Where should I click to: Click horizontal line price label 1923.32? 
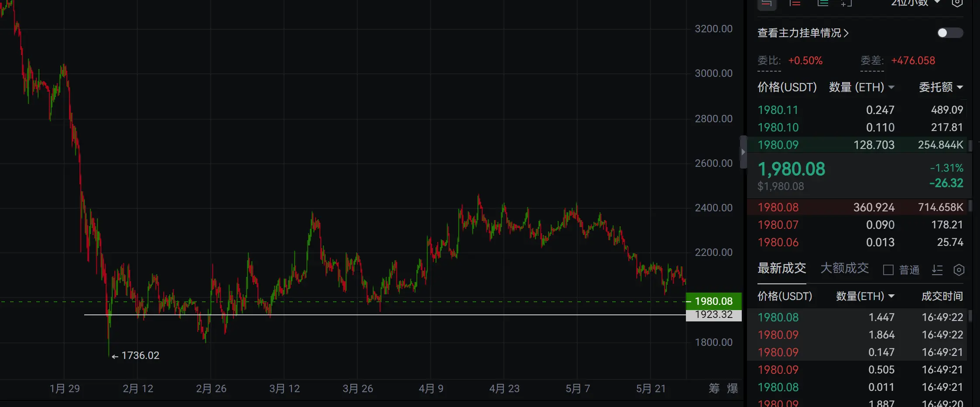[x=713, y=315]
